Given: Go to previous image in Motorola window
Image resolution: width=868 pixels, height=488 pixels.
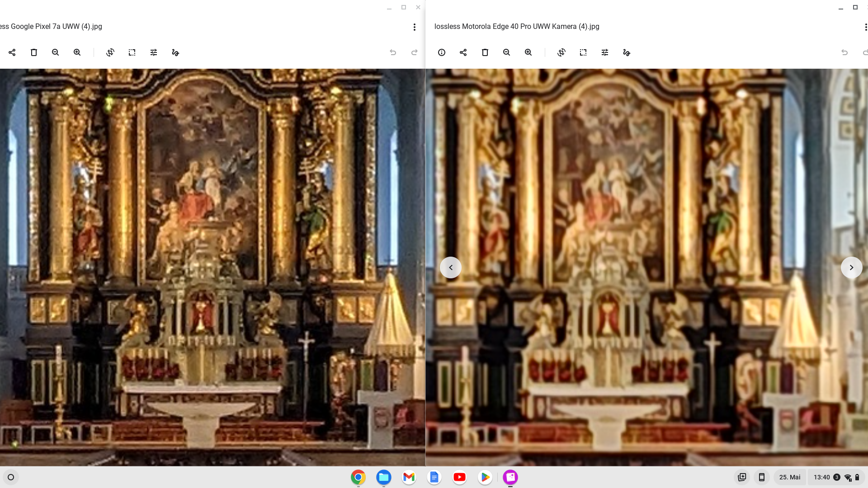Looking at the screenshot, I should (x=451, y=267).
